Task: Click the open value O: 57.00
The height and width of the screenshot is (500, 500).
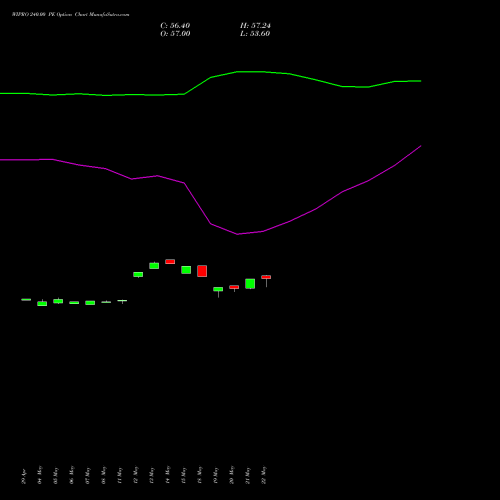Action: [175, 34]
